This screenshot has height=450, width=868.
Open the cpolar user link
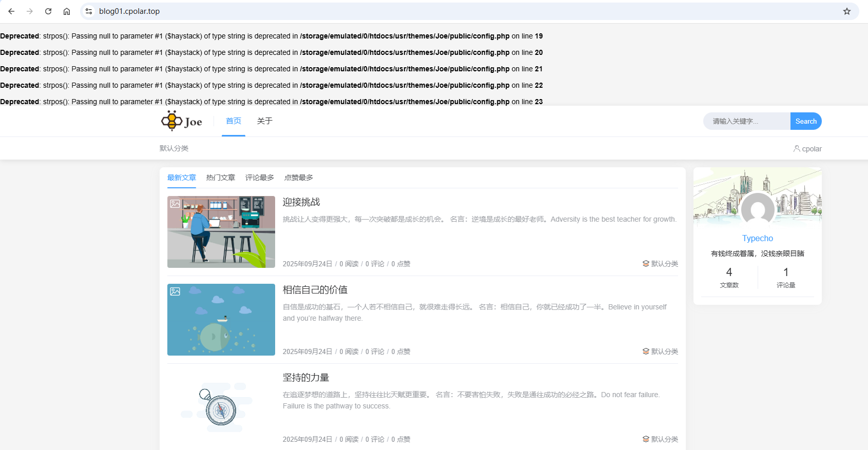[807, 149]
